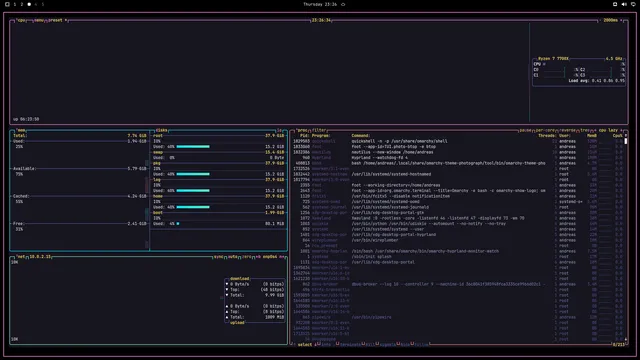This screenshot has width=640, height=360.
Task: Select the foot --working-directory process row
Action: 459,185
